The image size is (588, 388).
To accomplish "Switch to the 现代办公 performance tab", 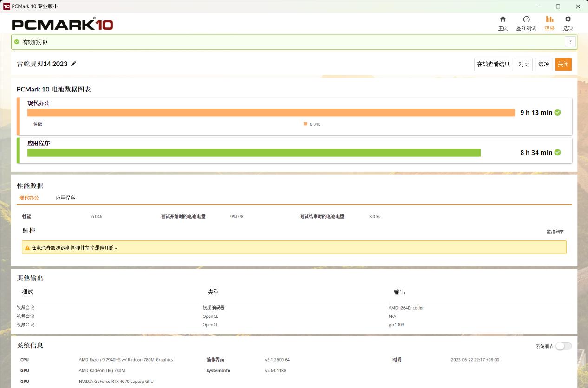I will tap(29, 198).
